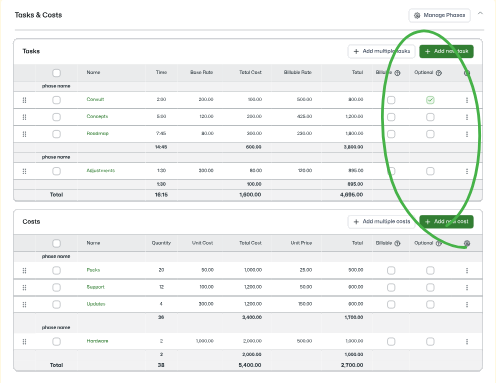This screenshot has height=383, width=496.
Task: Click the Add new task button
Action: [x=446, y=51]
